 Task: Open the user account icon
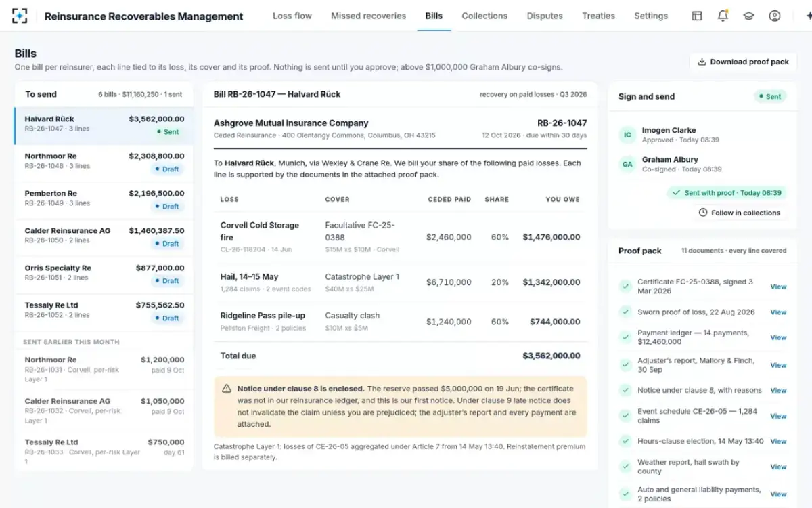coord(775,16)
